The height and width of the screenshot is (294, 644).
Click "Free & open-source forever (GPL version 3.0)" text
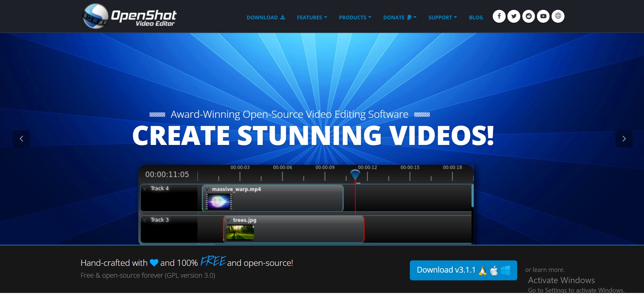coord(148,275)
